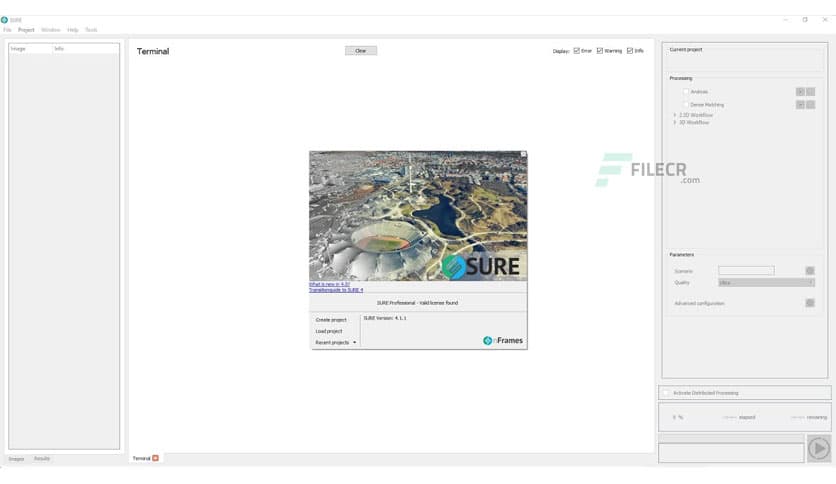Toggle the Error display checkbox
Viewport: 836px width, 484px height.
576,51
